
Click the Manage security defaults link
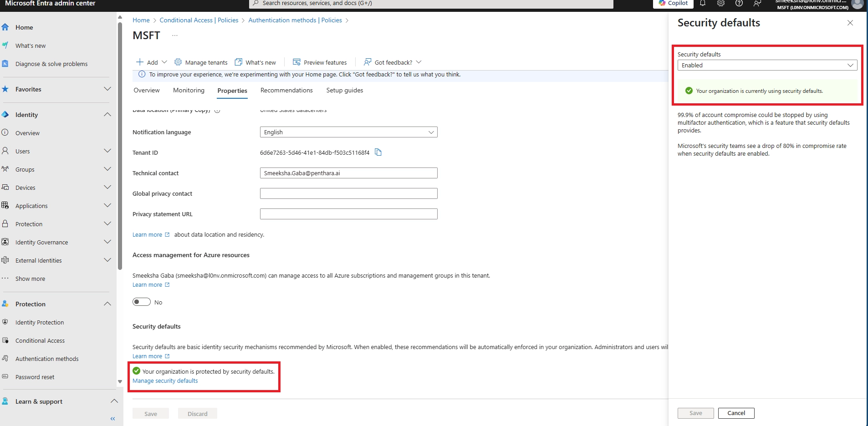click(x=165, y=381)
